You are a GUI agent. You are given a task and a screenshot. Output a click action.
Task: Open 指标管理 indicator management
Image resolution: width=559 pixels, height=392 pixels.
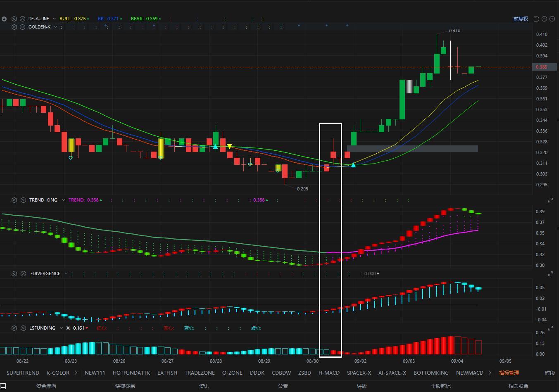pyautogui.click(x=509, y=373)
